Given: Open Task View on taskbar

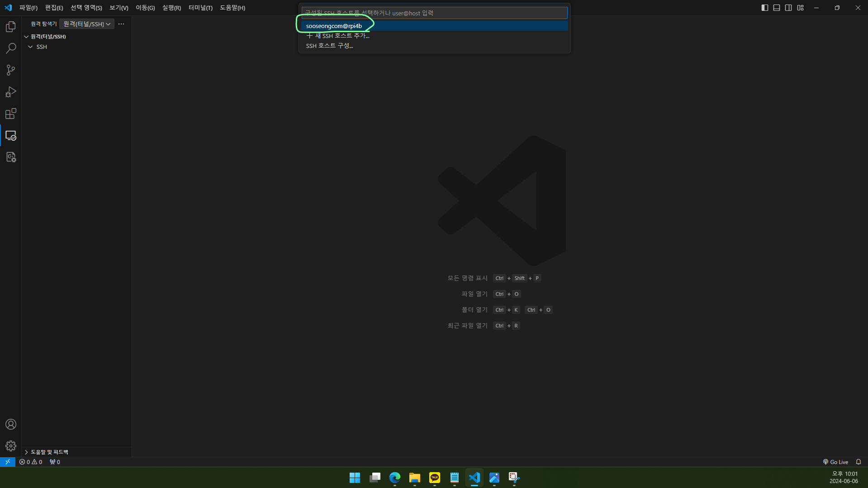Looking at the screenshot, I should coord(375,478).
